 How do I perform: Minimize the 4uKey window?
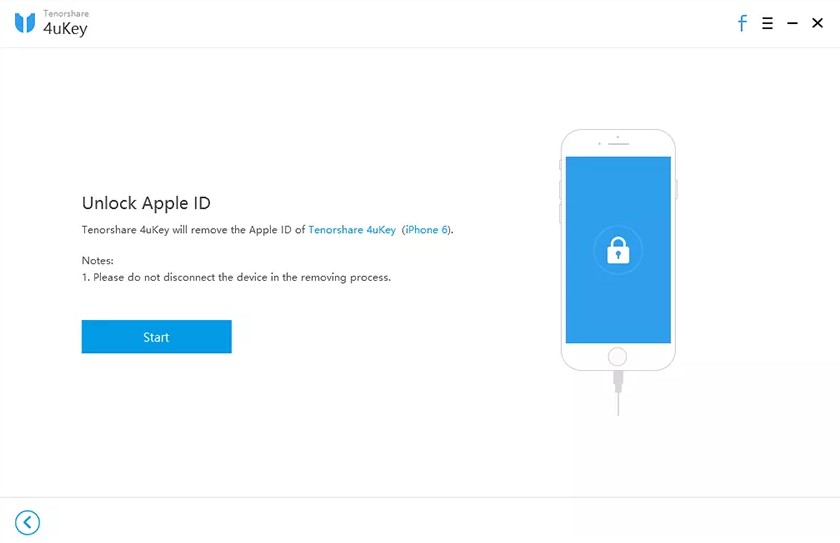click(x=792, y=23)
